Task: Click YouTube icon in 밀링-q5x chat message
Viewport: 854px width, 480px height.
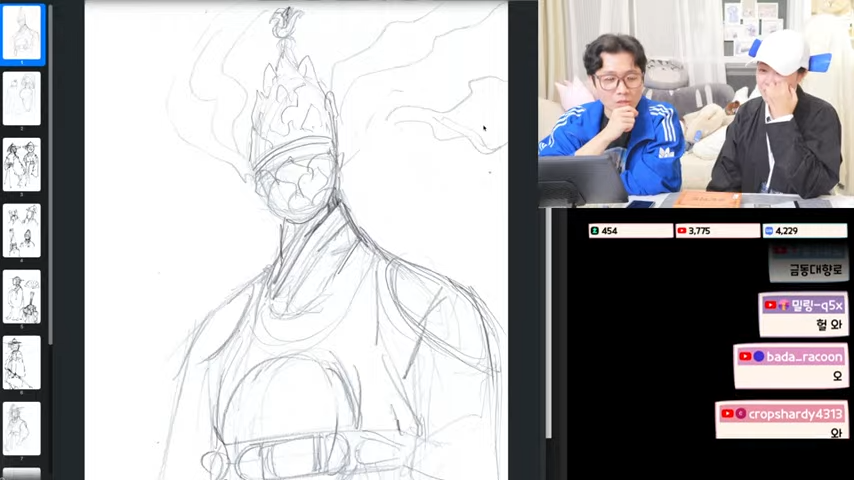Action: click(x=770, y=305)
